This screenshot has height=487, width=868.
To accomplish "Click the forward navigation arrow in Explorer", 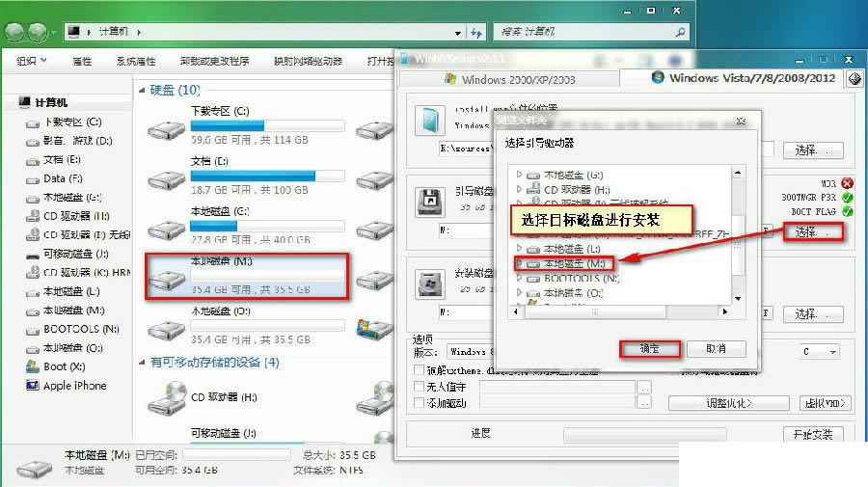I will coord(38,32).
